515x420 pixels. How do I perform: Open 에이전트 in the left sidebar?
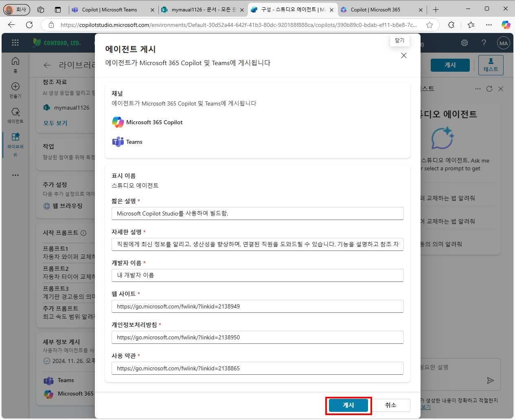pos(15,115)
